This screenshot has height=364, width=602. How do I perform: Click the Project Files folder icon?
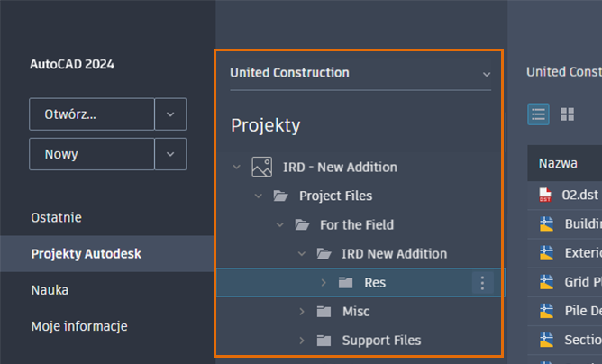click(280, 196)
